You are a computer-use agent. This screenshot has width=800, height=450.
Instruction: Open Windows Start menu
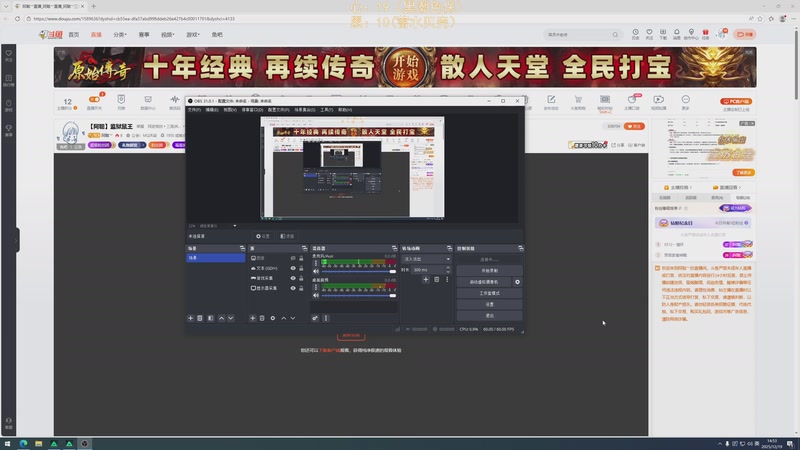pos(7,444)
